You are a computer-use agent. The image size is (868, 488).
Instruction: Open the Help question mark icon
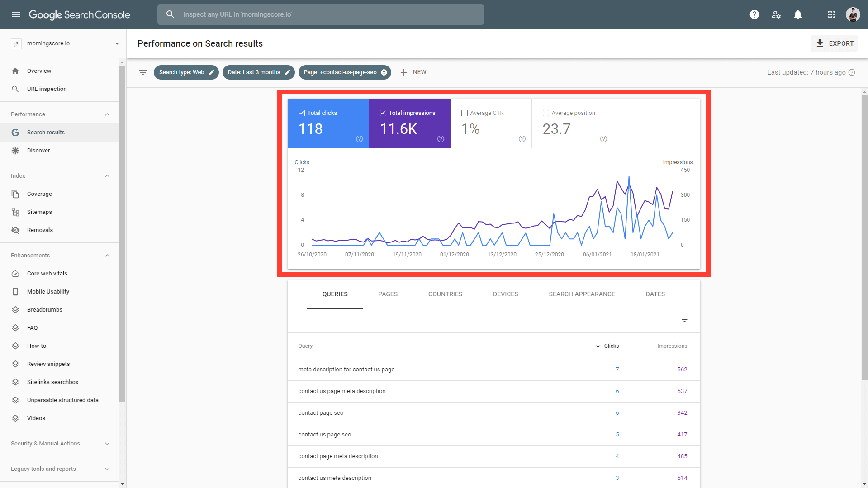[754, 14]
